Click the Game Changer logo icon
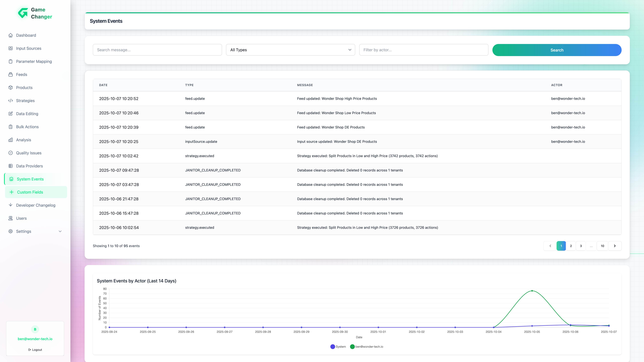The height and width of the screenshot is (362, 644). point(23,13)
